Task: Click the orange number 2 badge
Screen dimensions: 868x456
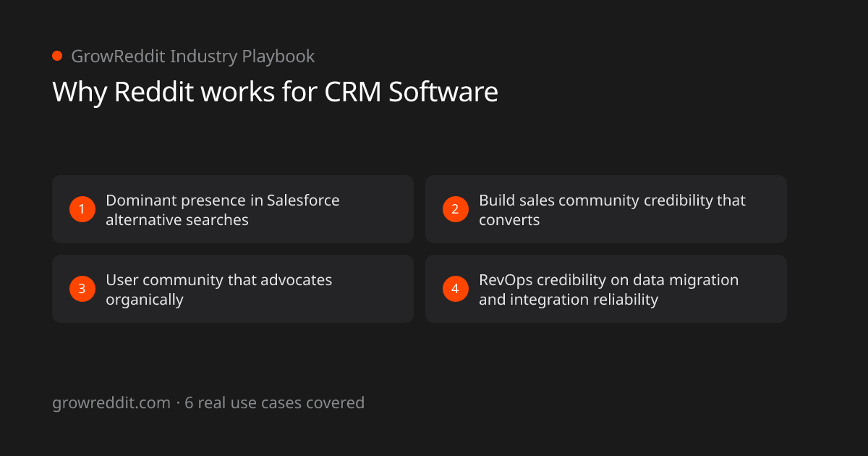Action: (x=455, y=209)
